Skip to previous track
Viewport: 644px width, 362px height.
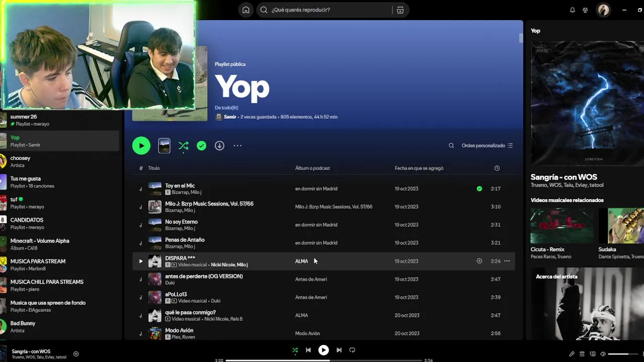click(308, 350)
